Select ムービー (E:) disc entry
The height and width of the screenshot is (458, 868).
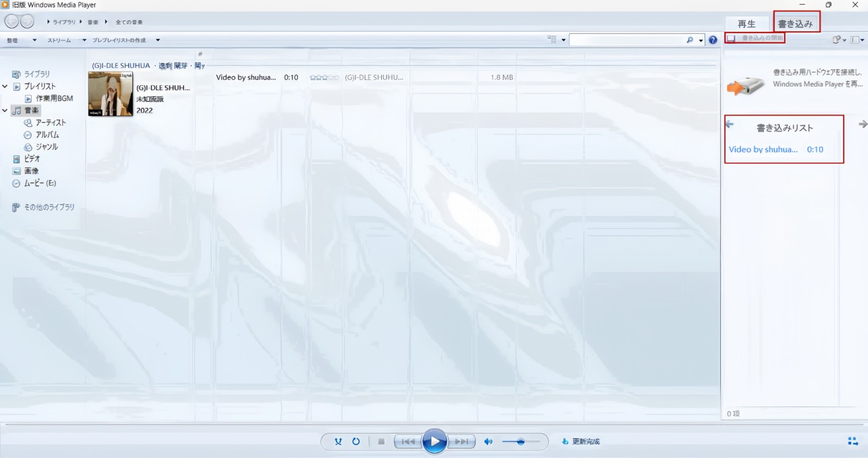(x=40, y=183)
